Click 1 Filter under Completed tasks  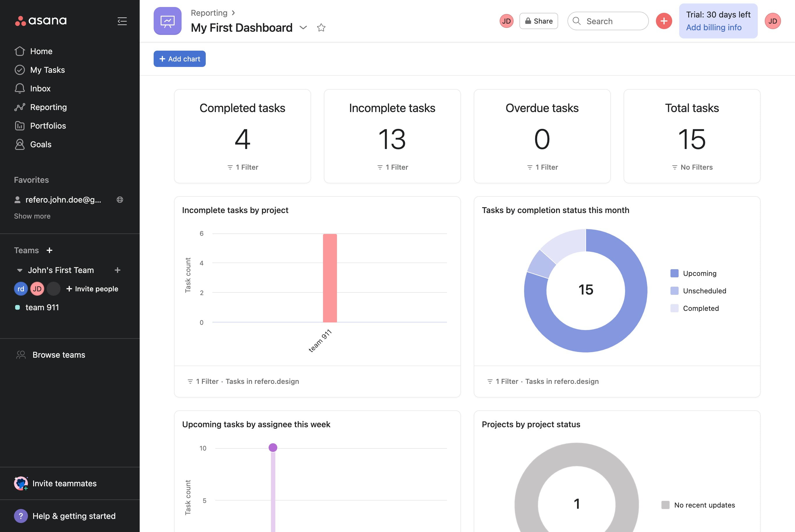[x=243, y=167]
